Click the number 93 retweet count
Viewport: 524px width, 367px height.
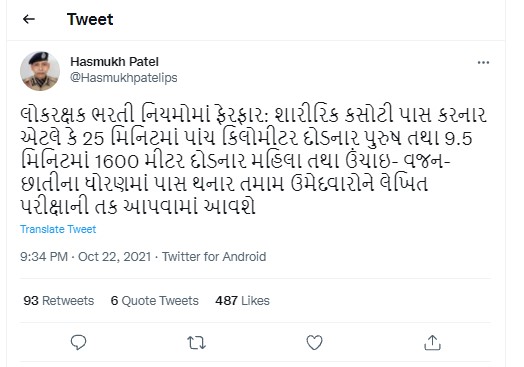[x=31, y=301]
